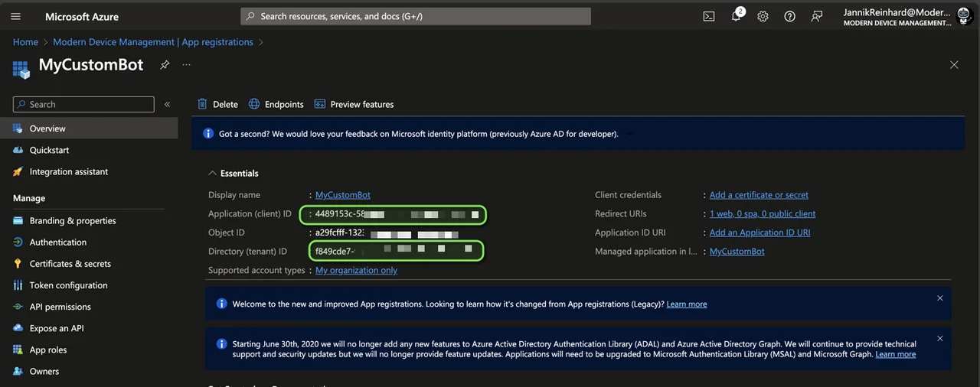The image size is (980, 387).
Task: Collapse the Essentials section
Action: click(234, 173)
